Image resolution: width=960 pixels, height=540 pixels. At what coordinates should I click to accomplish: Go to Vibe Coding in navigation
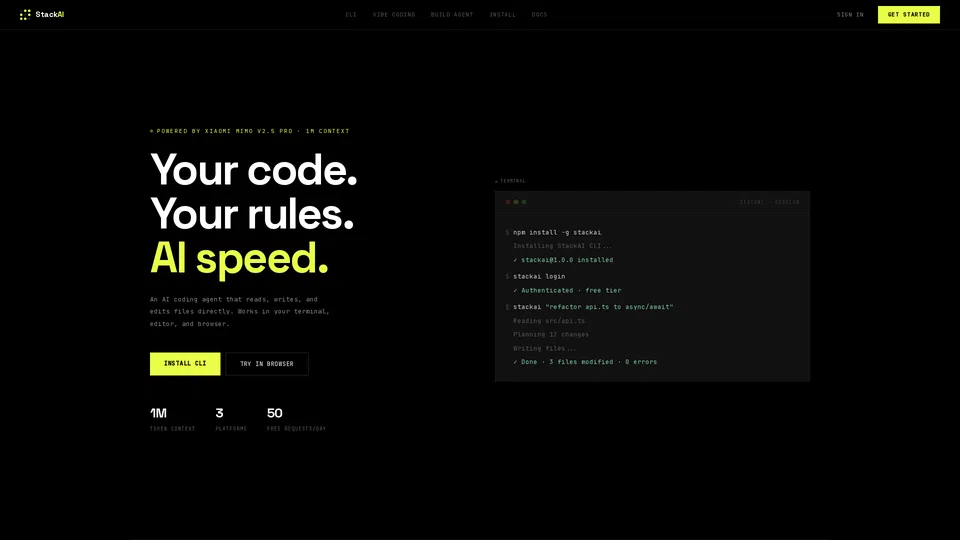pos(394,15)
